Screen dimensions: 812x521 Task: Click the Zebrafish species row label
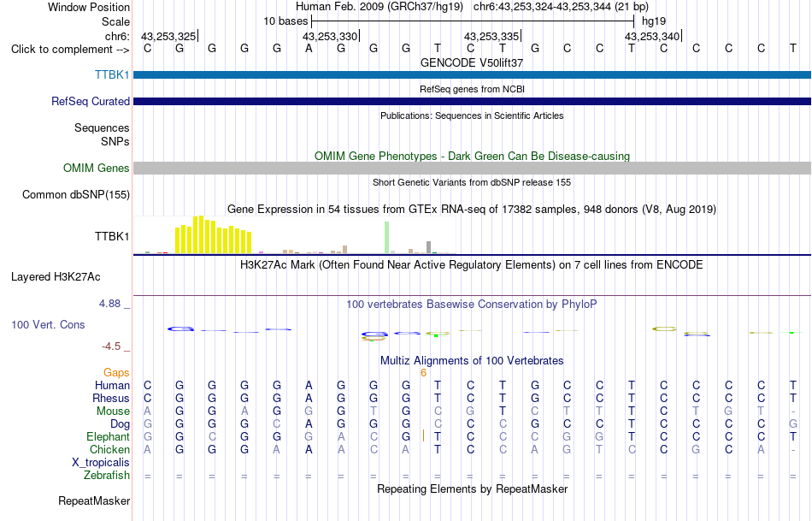pos(107,476)
